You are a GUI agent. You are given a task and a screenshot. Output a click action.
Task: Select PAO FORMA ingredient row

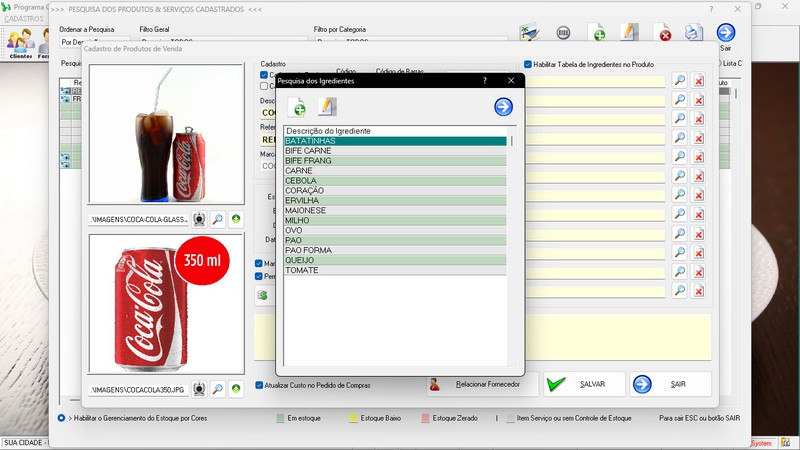point(395,251)
